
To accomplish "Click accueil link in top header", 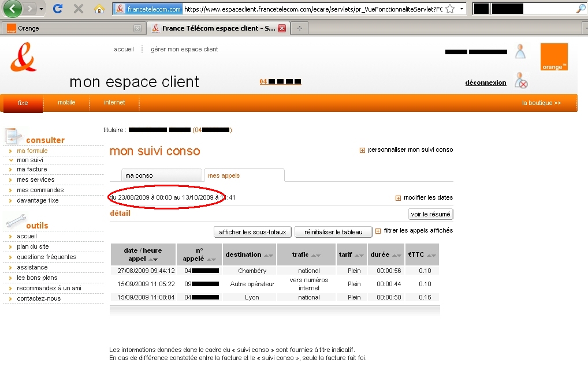I will coord(124,50).
